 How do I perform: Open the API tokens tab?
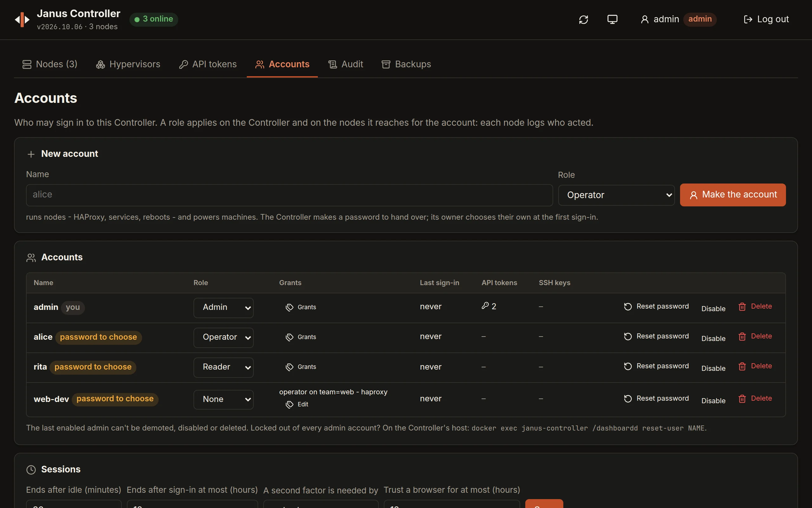click(208, 64)
